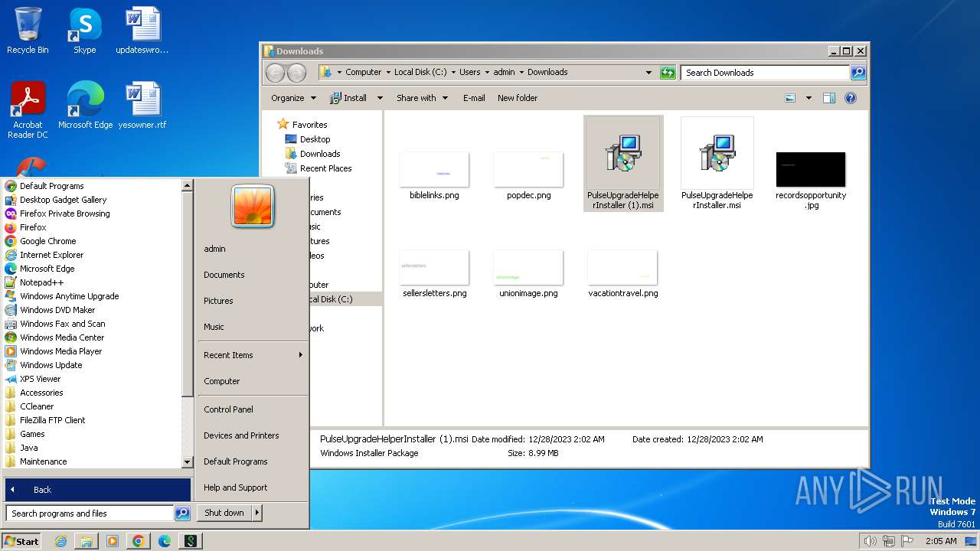This screenshot has height=551, width=980.
Task: Click Local Disk (C:) breadcrumb
Action: click(420, 72)
